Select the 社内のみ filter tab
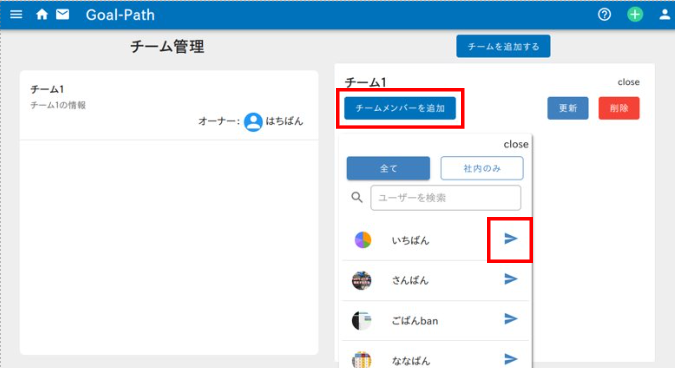The height and width of the screenshot is (368, 675). (x=482, y=168)
